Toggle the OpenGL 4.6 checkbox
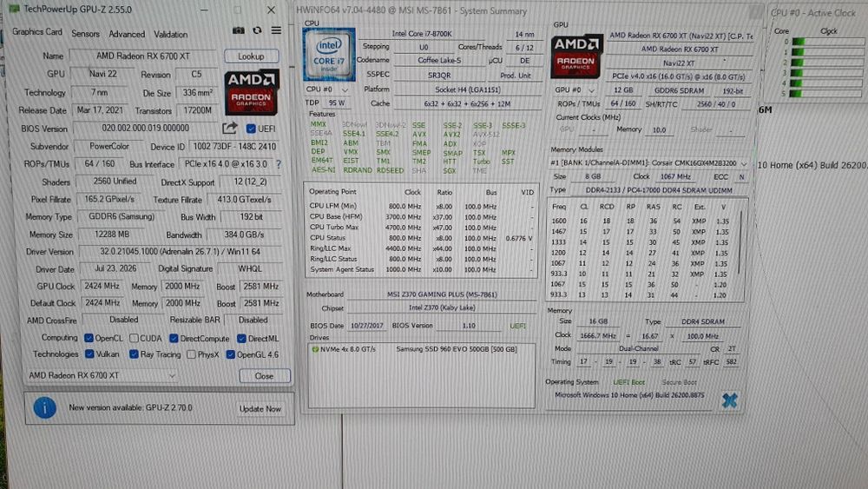The height and width of the screenshot is (489, 868). [x=230, y=354]
